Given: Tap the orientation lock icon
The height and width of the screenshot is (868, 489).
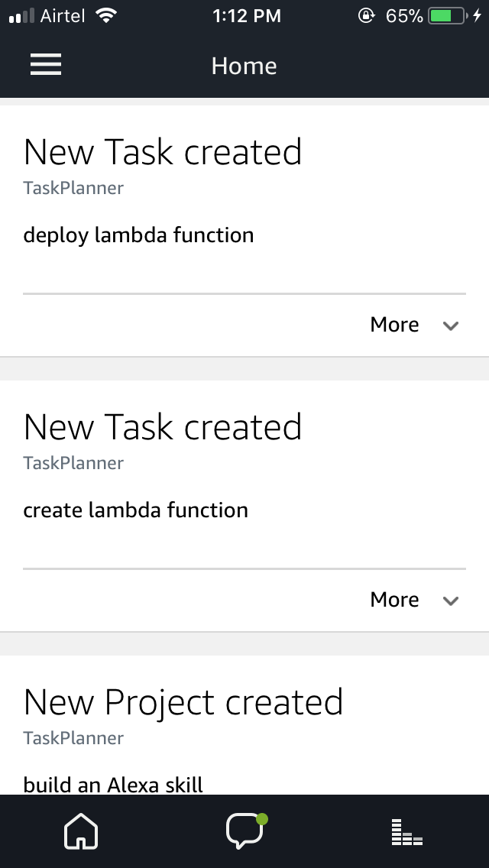Looking at the screenshot, I should point(365,15).
